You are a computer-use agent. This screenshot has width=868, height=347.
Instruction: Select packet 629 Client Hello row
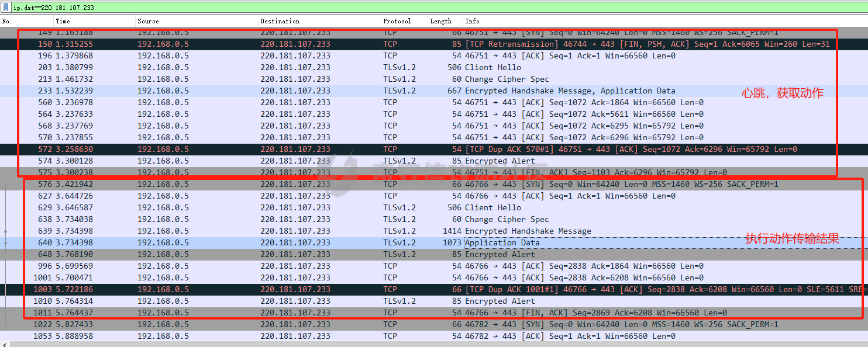tap(434, 207)
